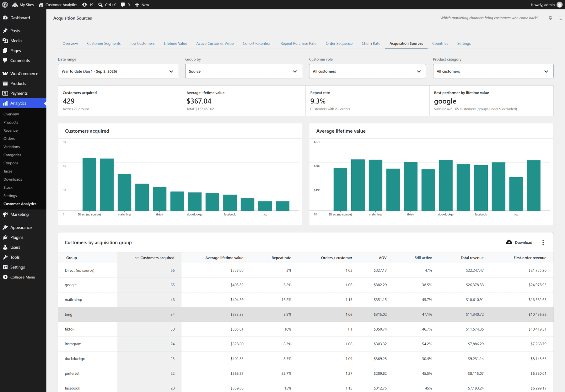Screen dimensions: 565x392
Task: Click the updates icon showing 19
Action: pos(85,5)
